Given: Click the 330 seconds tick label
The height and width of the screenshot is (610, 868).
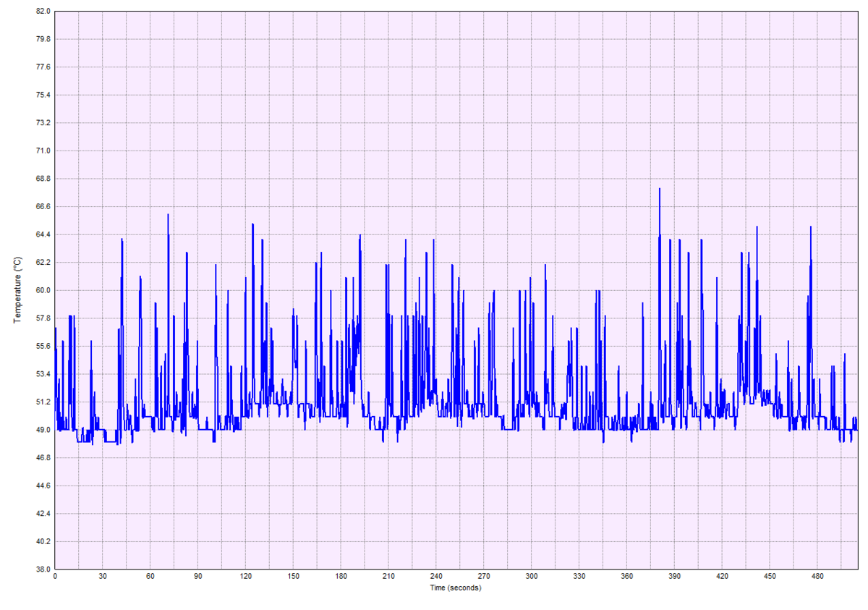Looking at the screenshot, I should point(579,577).
